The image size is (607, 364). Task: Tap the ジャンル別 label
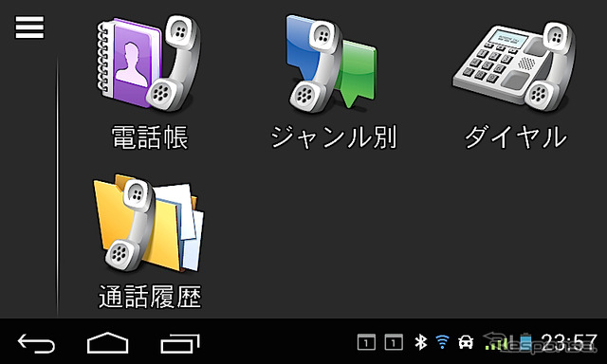(333, 137)
